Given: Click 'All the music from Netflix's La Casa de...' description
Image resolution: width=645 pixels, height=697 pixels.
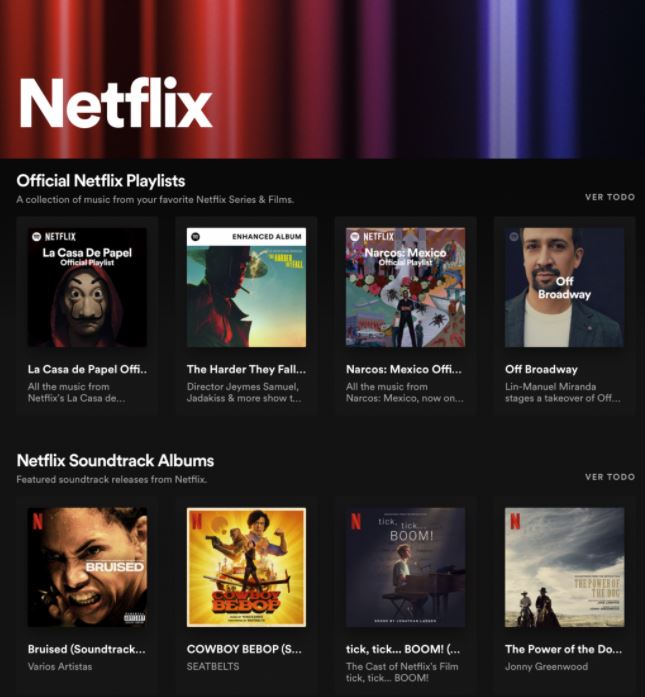Looking at the screenshot, I should pos(76,393).
